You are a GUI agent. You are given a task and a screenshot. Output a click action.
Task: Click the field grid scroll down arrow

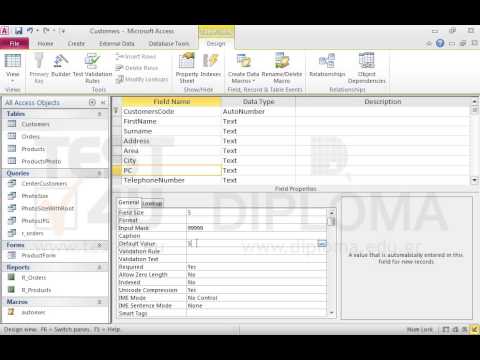click(x=475, y=180)
